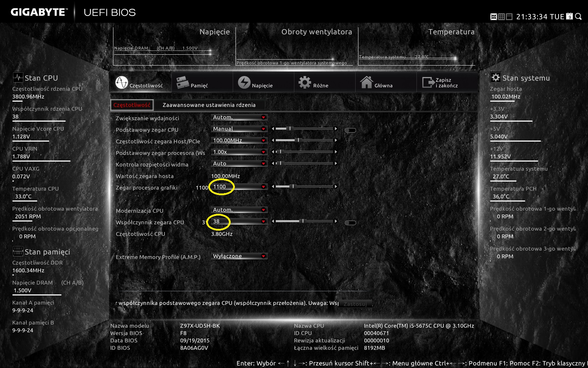The height and width of the screenshot is (368, 588).
Task: Click the Napięcie monitor panel header
Action: point(215,32)
